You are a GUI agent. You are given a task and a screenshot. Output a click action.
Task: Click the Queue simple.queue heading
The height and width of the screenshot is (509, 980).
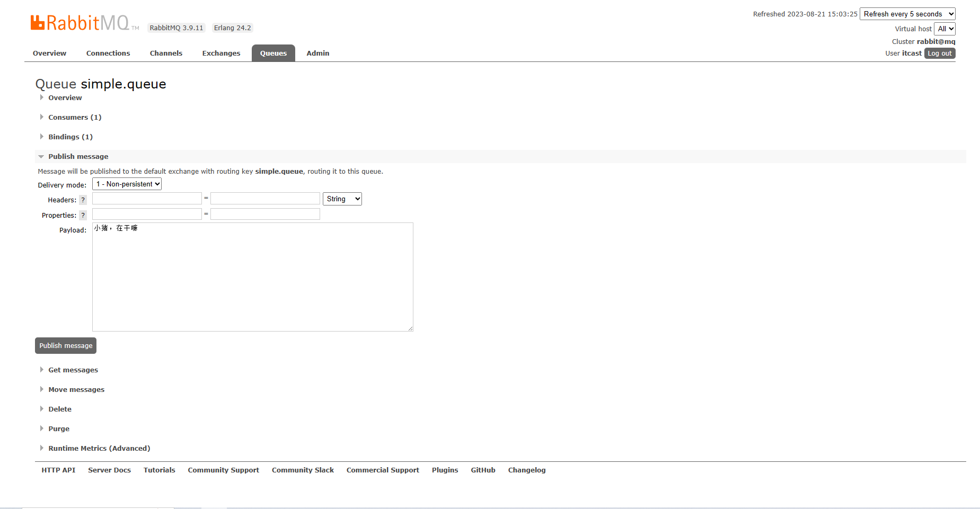[101, 84]
